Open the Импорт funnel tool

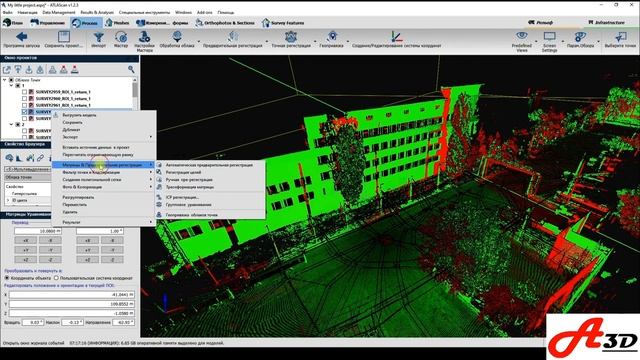[x=98, y=37]
